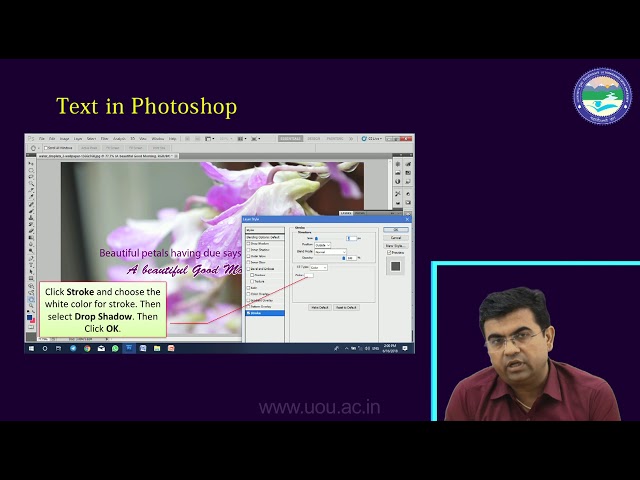Switch to the Design workspace
640x480 pixels.
(313, 139)
